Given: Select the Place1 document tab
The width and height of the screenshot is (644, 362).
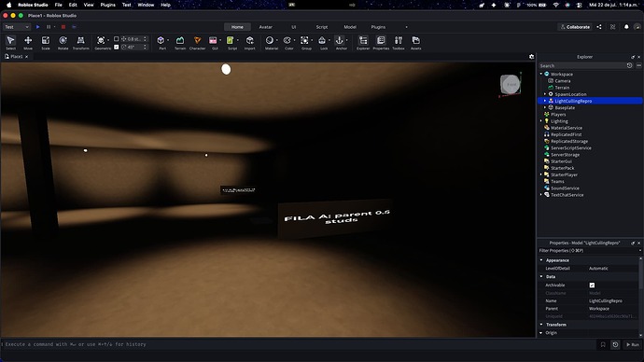Looking at the screenshot, I should coord(17,57).
